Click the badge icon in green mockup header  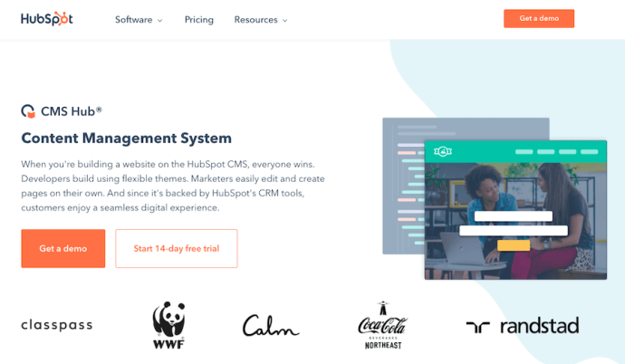[442, 151]
